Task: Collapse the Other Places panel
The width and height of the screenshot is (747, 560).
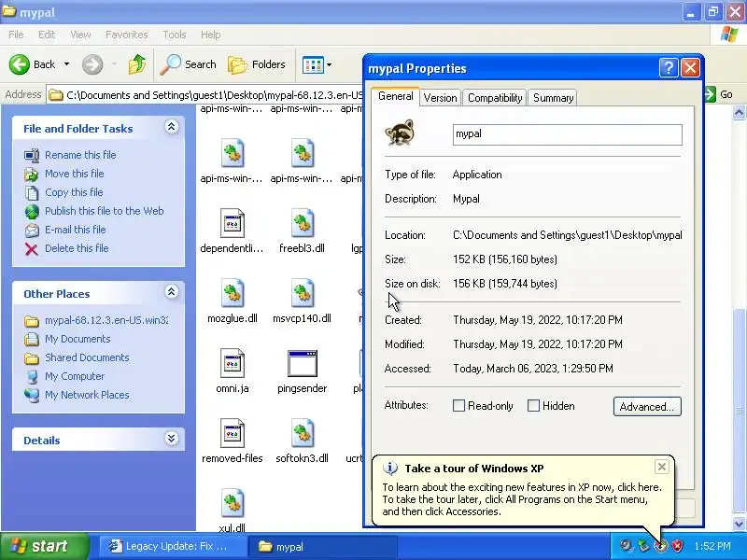Action: coord(172,292)
